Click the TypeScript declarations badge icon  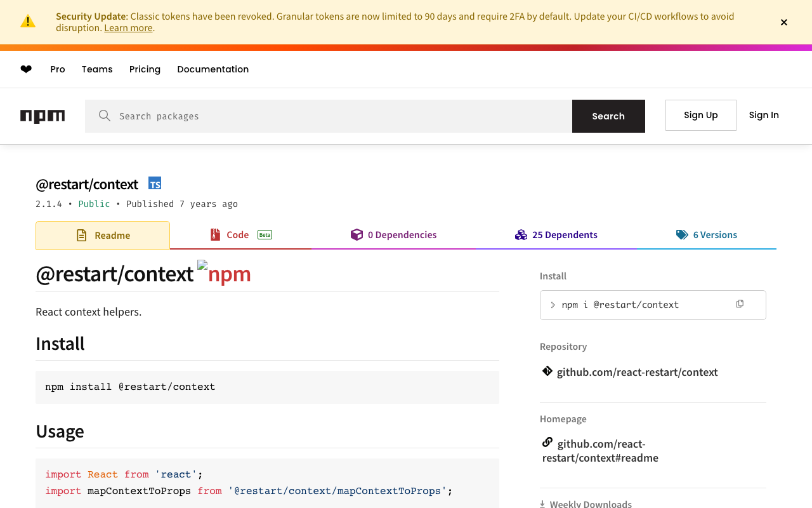coord(155,184)
